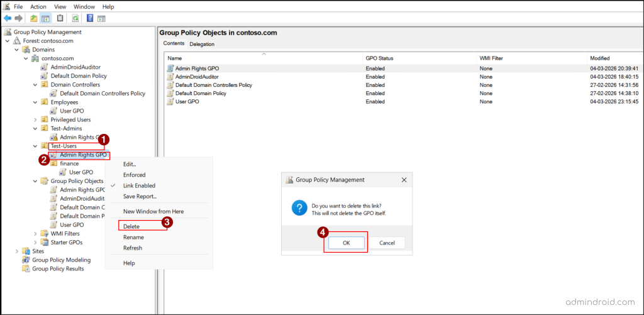Screen dimensions: 644x315
Task: Close the Group Policy Management dialog
Action: coord(404,179)
